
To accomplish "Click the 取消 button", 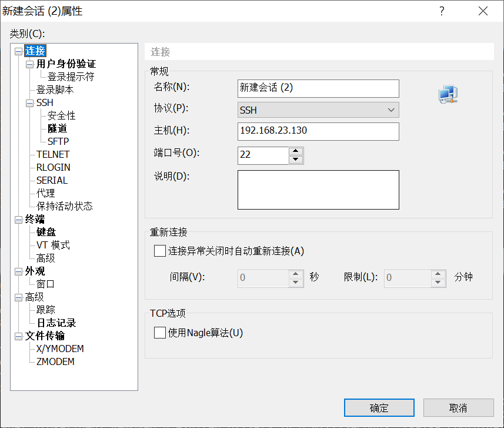I will click(x=458, y=407).
